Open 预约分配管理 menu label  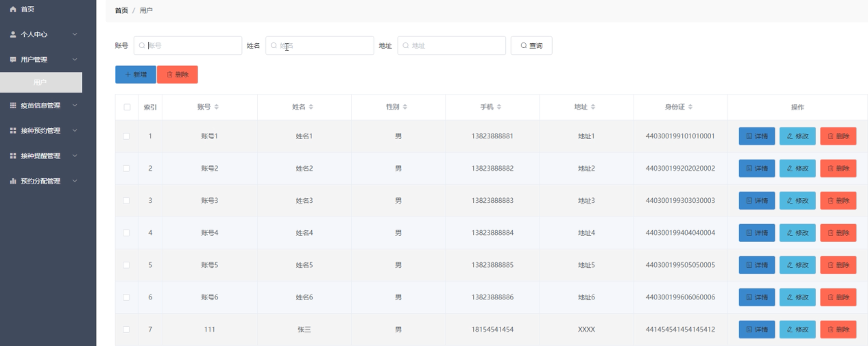point(40,181)
